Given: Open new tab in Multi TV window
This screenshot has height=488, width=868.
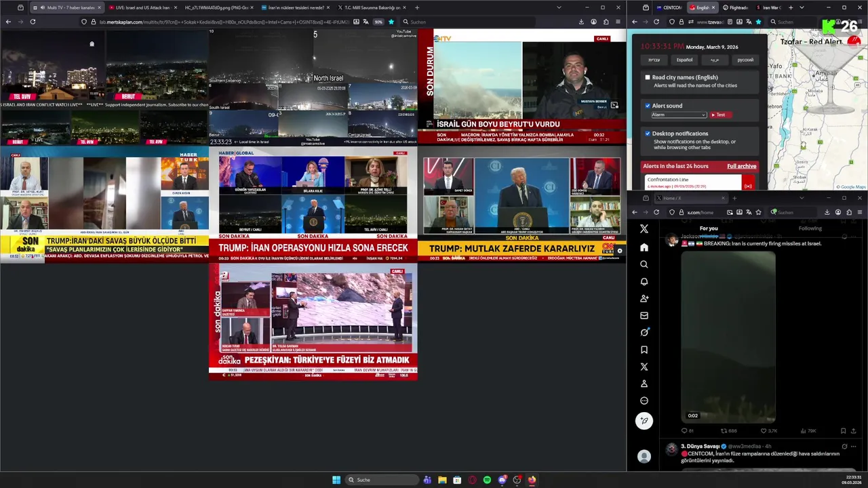Looking at the screenshot, I should (416, 7).
